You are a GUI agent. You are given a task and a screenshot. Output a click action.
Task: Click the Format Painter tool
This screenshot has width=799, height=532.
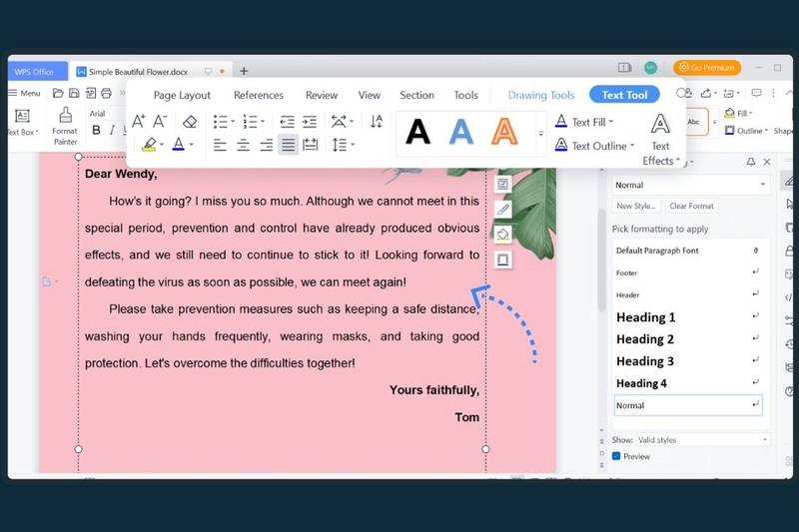65,126
